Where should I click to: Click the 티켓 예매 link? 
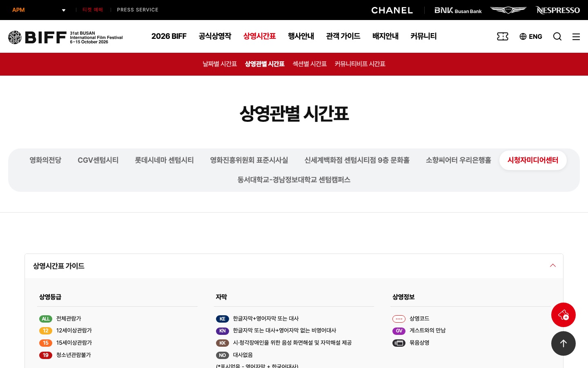pyautogui.click(x=93, y=10)
